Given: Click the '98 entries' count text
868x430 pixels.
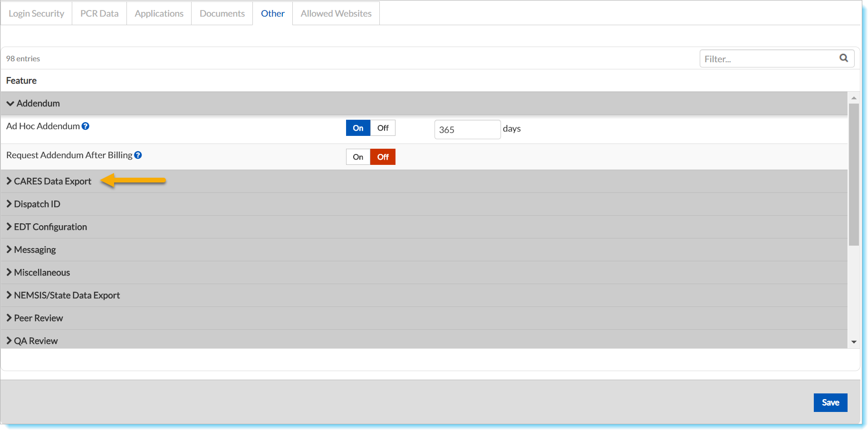Looking at the screenshot, I should point(23,58).
